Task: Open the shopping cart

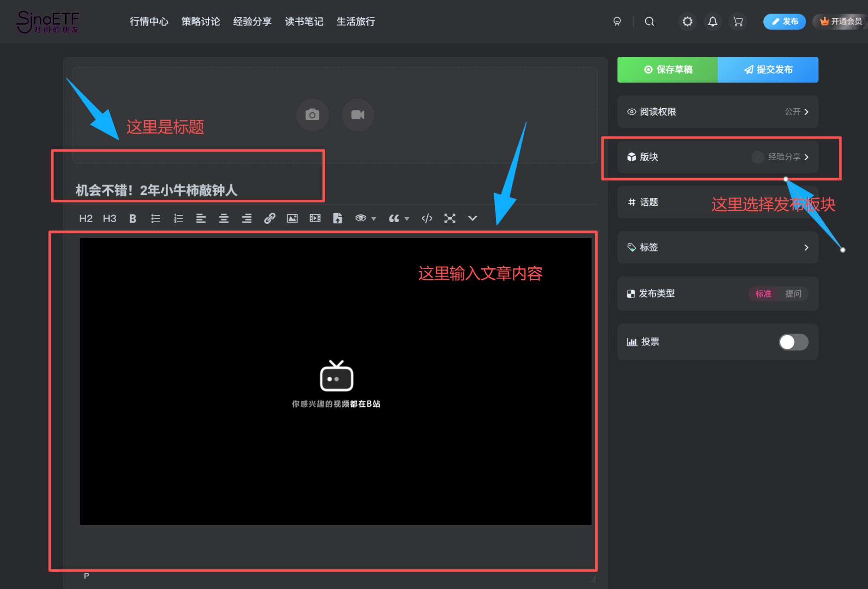Action: [x=738, y=21]
